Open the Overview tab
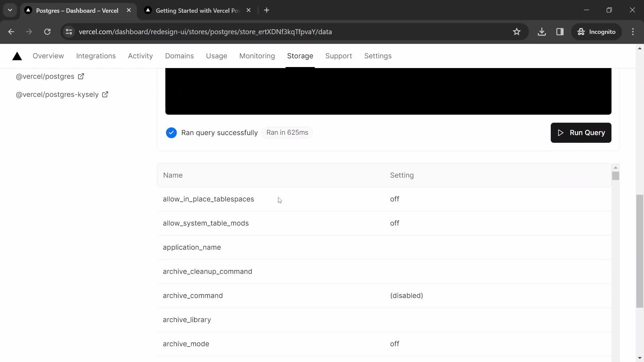The image size is (644, 362). [x=48, y=56]
